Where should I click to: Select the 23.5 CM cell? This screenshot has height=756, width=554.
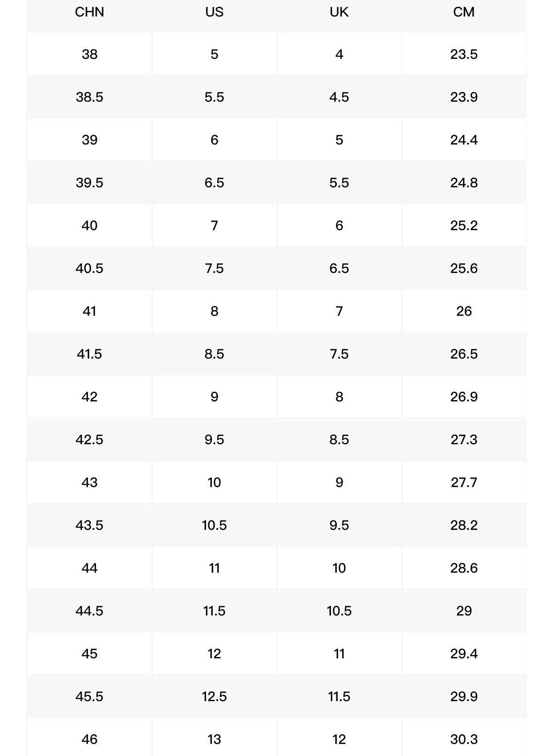464,54
